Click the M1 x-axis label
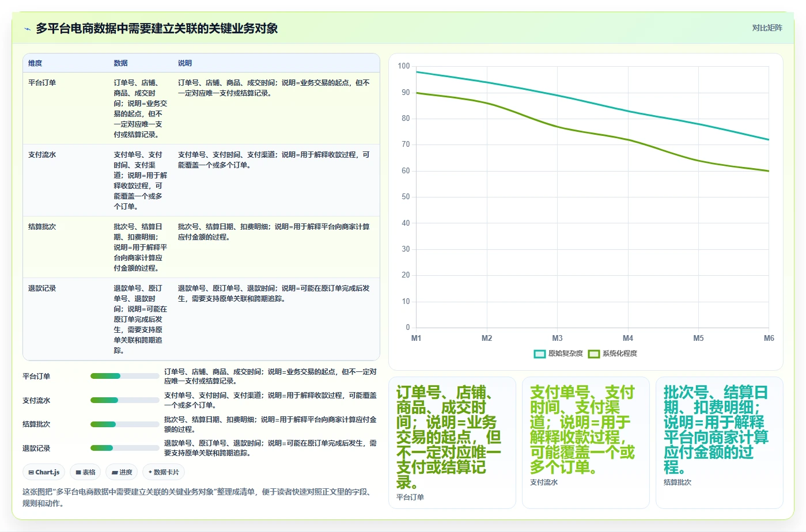The width and height of the screenshot is (806, 532). (416, 339)
